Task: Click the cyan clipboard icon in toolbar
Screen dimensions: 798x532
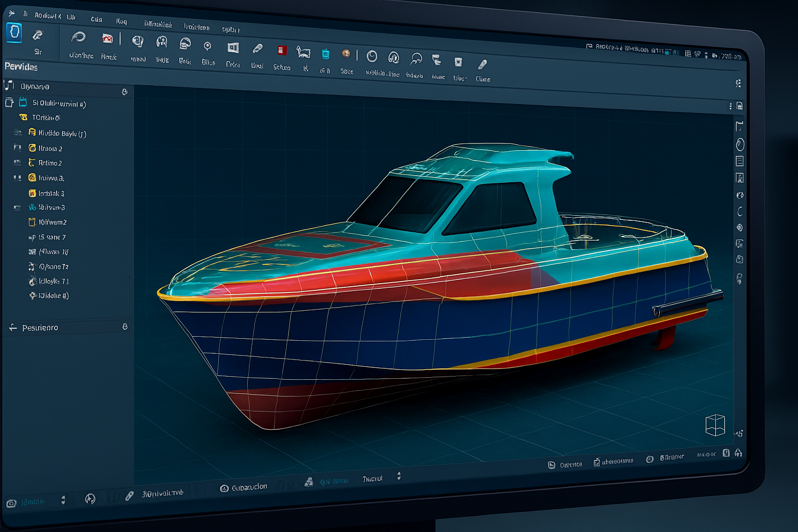Action: click(x=325, y=54)
